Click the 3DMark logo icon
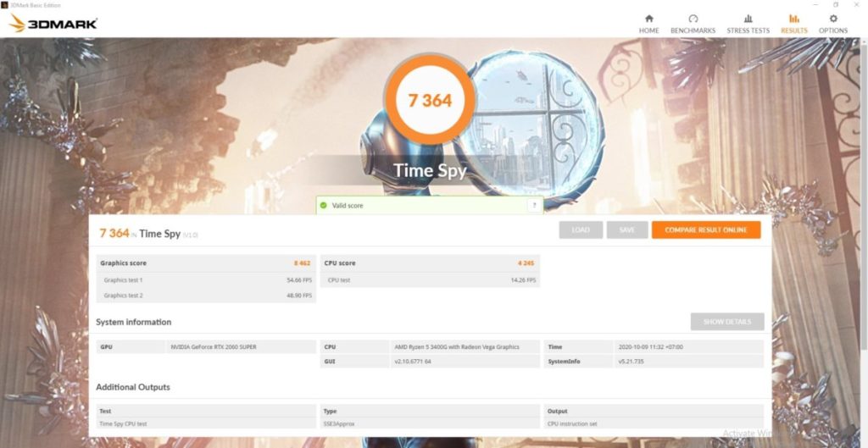This screenshot has height=448, width=868. pos(53,23)
